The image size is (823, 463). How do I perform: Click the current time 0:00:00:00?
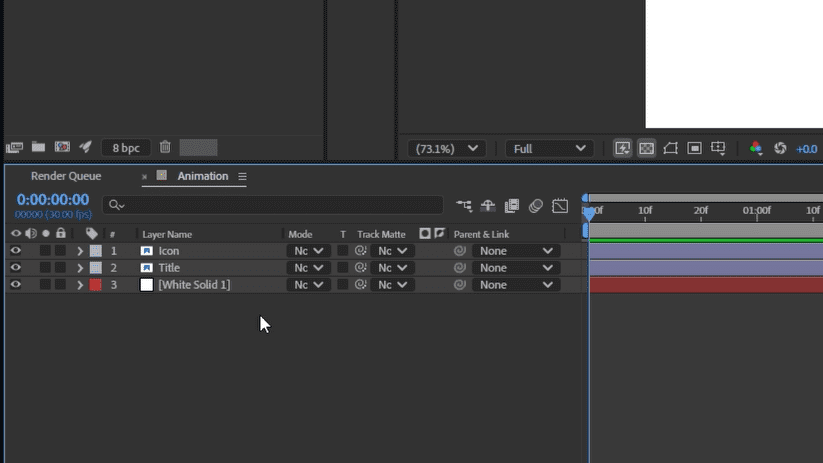pos(52,199)
